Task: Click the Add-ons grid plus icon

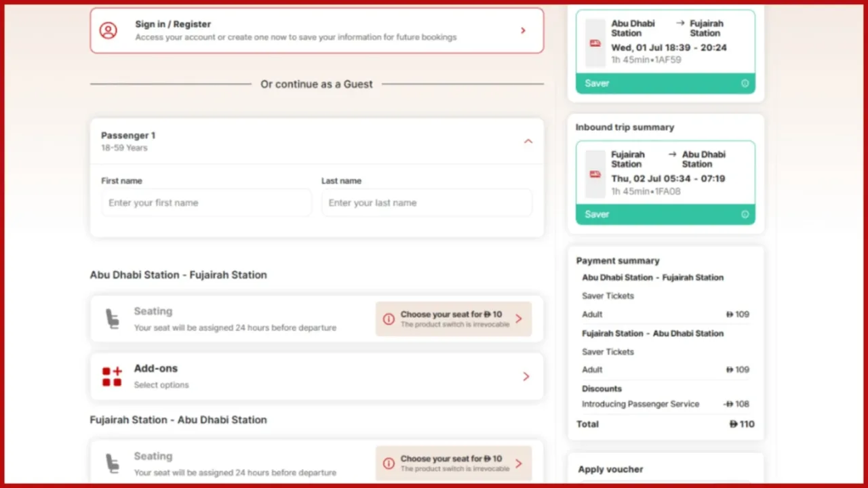Action: (112, 377)
